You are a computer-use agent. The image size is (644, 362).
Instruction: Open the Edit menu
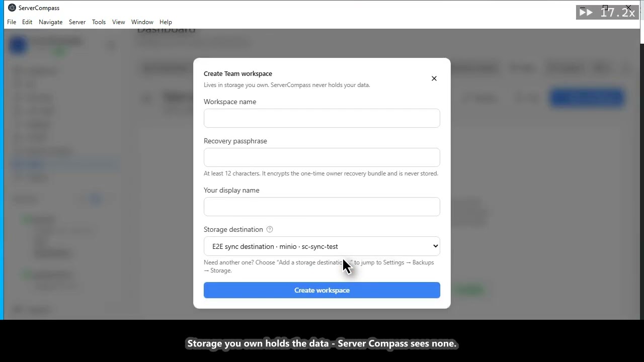[x=27, y=22]
